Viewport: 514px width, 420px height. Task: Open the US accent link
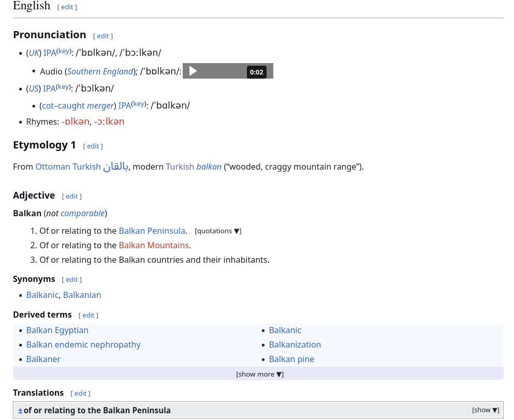click(34, 88)
